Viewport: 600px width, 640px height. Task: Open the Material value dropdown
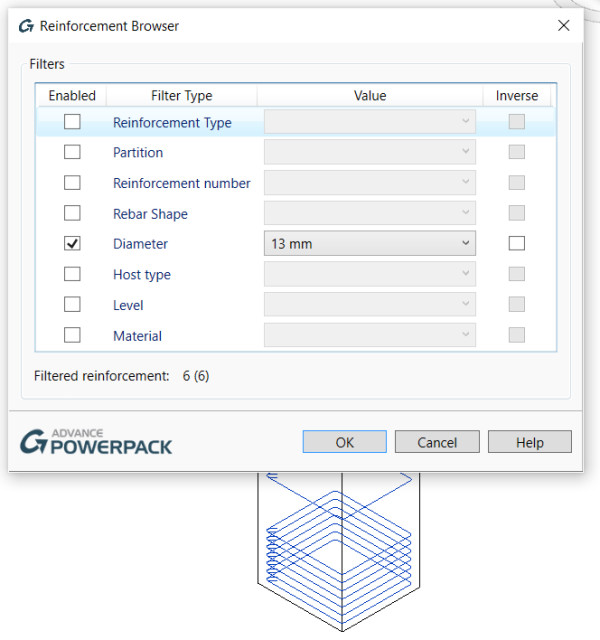(x=370, y=335)
